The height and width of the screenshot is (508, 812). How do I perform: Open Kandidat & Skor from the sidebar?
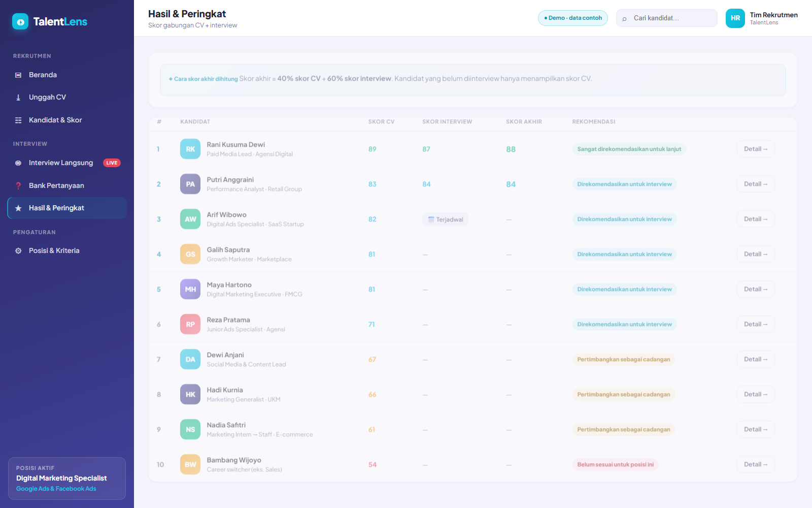(x=67, y=120)
